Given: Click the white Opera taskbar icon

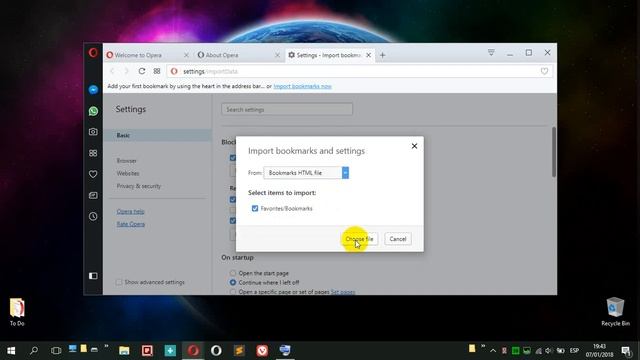Looking at the screenshot, I should [x=216, y=350].
